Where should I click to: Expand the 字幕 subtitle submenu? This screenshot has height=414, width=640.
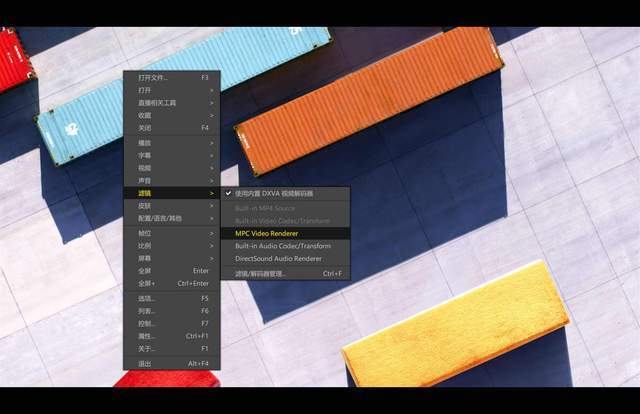tap(172, 156)
